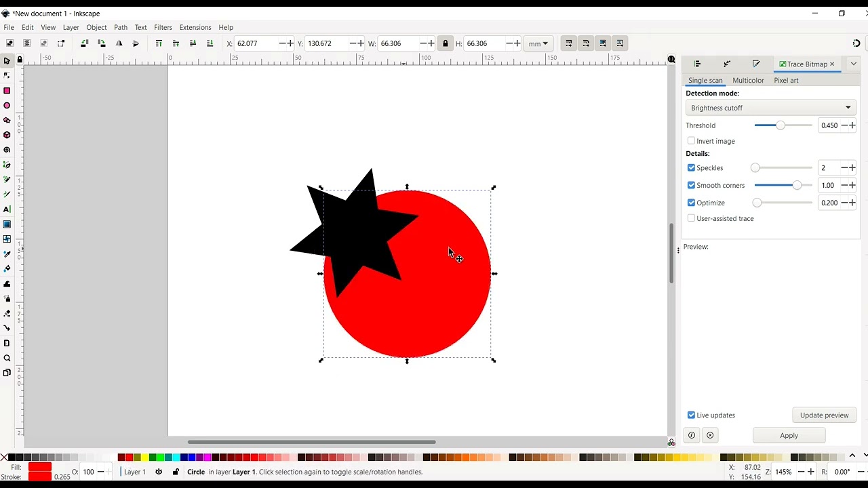868x488 pixels.
Task: Select the Node editing tool
Action: (7, 76)
